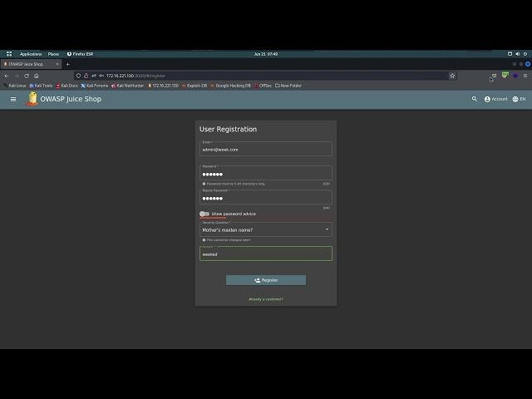The width and height of the screenshot is (532, 399).
Task: Open the 172.16.221.130 bookmark
Action: click(163, 86)
